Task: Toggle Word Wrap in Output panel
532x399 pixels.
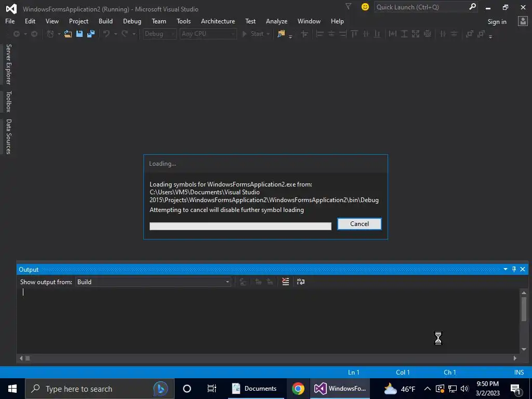Action: [301, 282]
